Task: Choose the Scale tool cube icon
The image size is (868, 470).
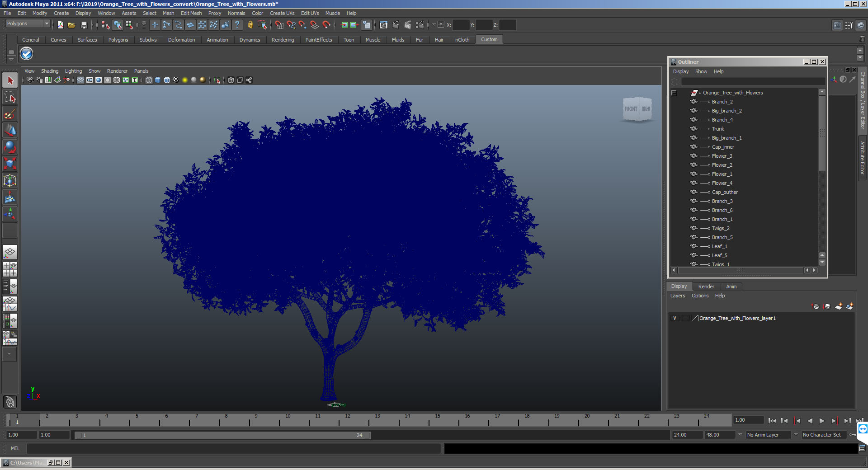Action: (x=10, y=164)
